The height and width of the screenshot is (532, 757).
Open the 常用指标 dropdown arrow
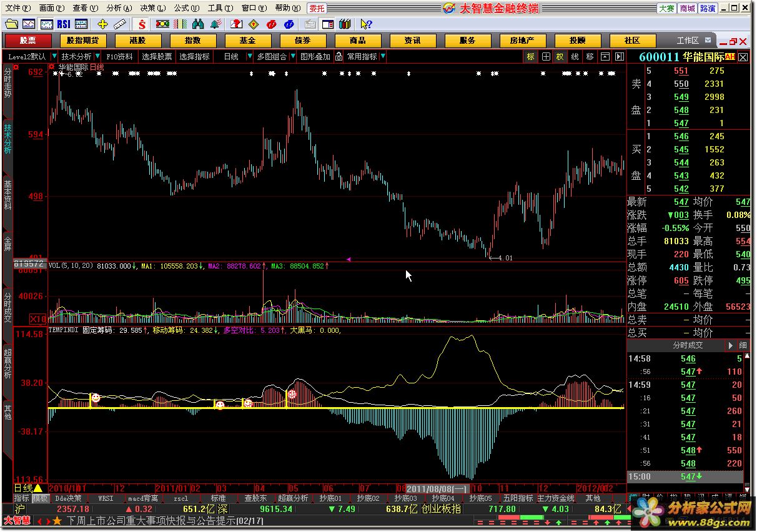coord(382,56)
